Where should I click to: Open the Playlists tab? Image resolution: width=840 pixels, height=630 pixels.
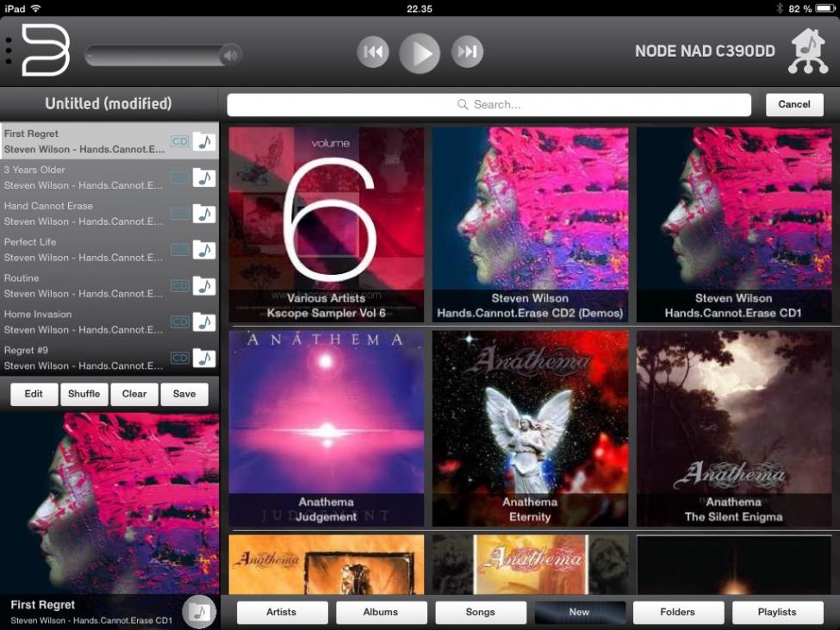click(x=777, y=612)
